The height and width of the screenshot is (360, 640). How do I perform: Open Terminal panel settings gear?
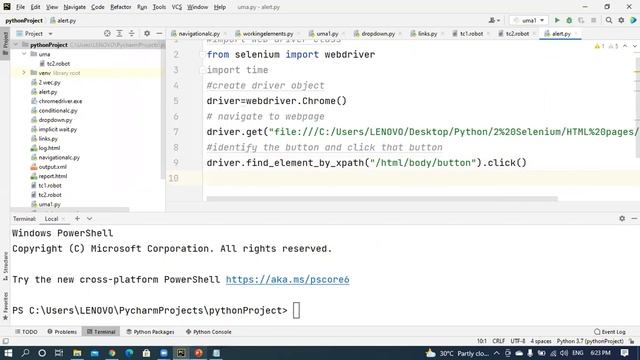pos(622,218)
